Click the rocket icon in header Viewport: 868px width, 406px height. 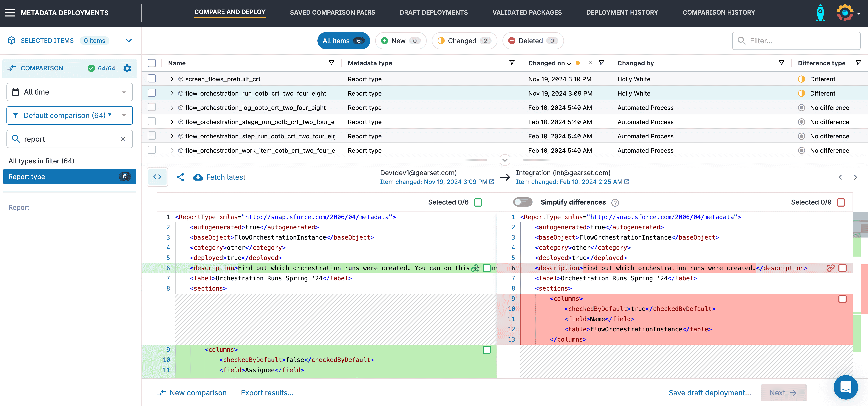[x=820, y=13]
